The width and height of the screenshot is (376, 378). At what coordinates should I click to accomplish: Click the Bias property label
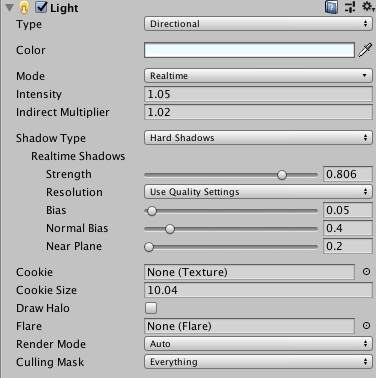[x=56, y=210]
